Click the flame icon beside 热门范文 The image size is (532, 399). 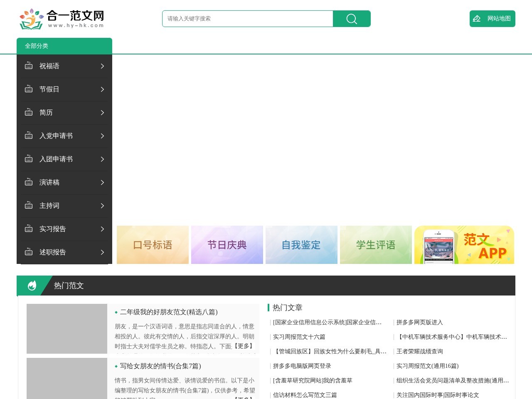point(32,286)
